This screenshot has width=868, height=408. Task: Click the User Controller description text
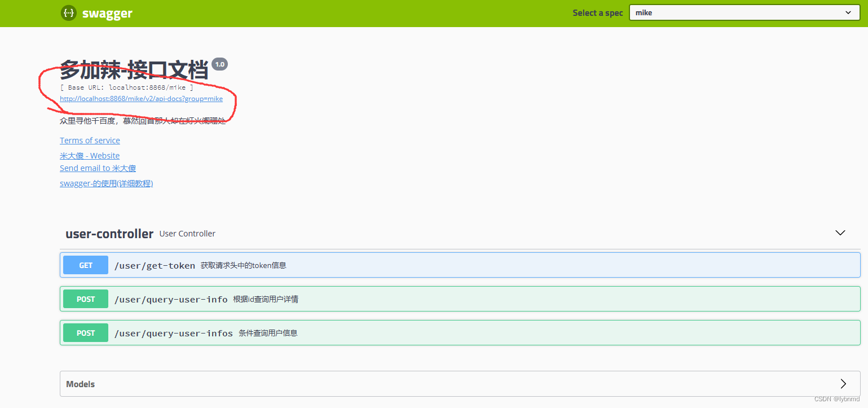point(187,234)
